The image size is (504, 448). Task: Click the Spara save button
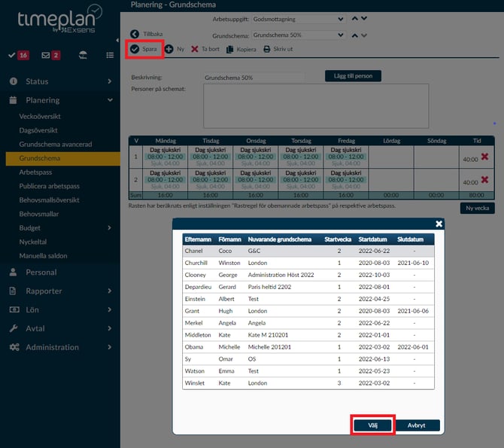[x=145, y=48]
